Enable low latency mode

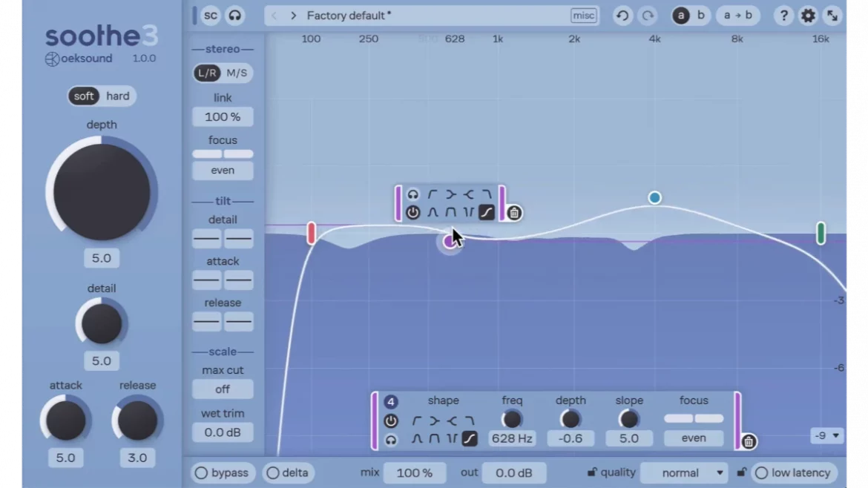[x=794, y=473]
